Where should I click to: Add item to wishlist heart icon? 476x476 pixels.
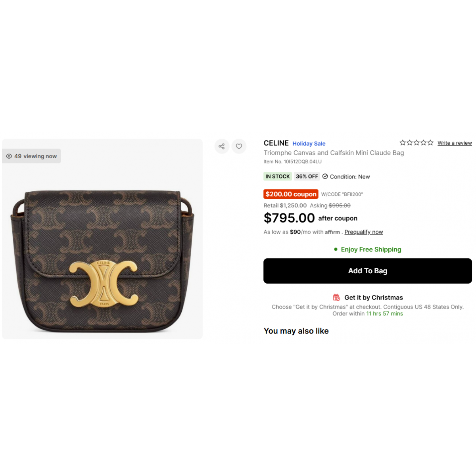click(x=239, y=146)
